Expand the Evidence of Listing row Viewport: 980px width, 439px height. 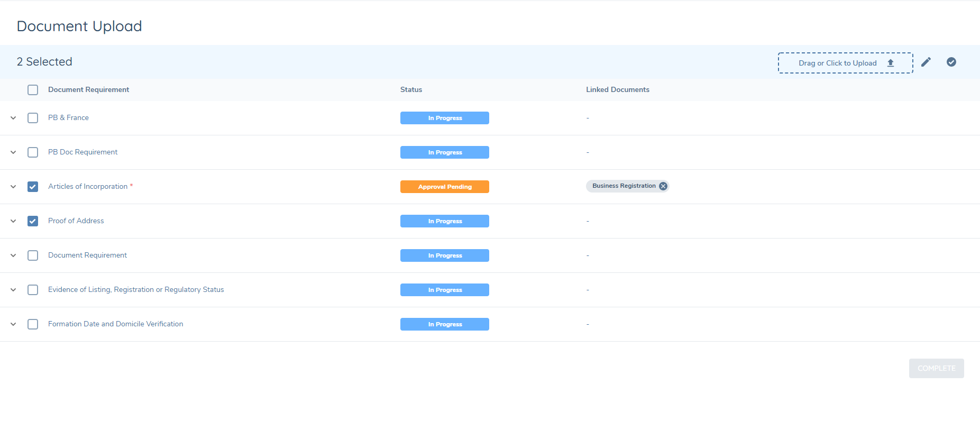click(x=13, y=290)
